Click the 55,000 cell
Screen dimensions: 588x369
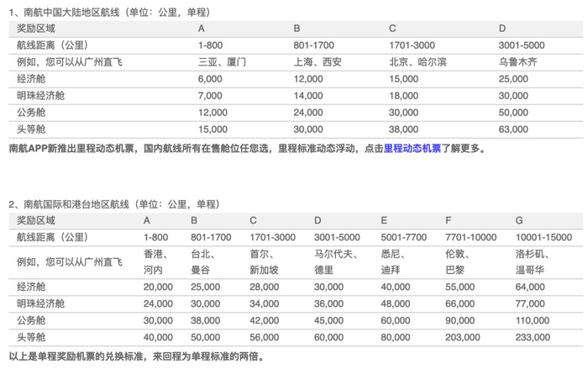pyautogui.click(x=459, y=287)
